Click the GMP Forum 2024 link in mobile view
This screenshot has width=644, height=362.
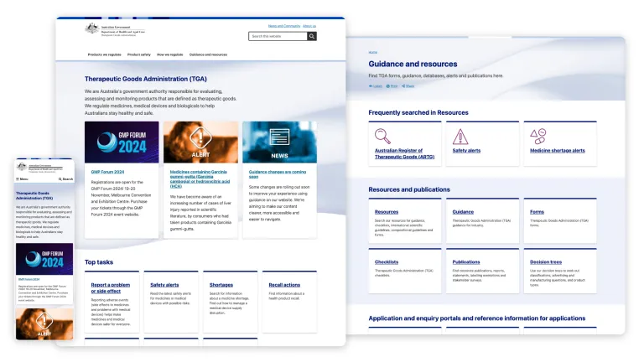29,280
